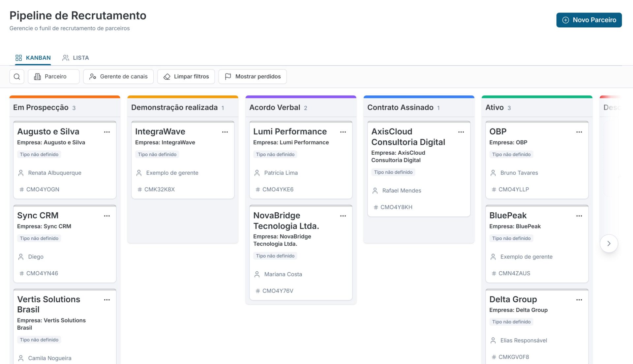Image resolution: width=633 pixels, height=364 pixels.
Task: Click manager name Camila Nogueira
Action: [x=50, y=358]
